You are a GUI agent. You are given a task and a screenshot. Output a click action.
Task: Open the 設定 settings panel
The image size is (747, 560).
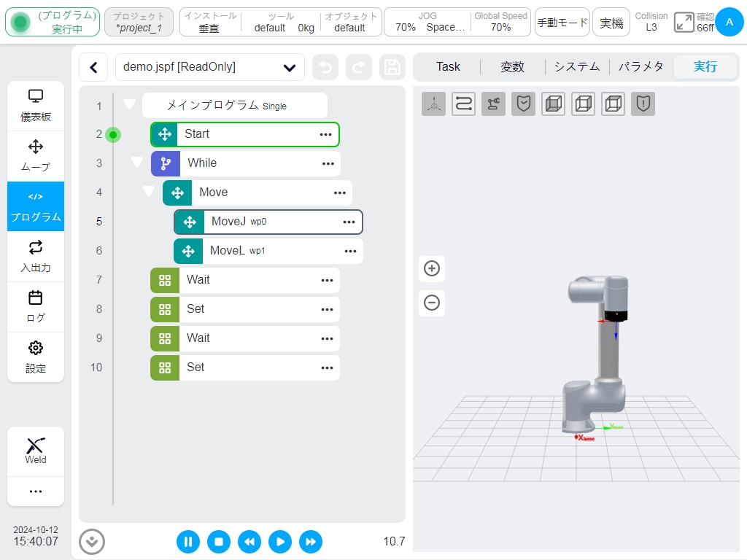click(36, 357)
